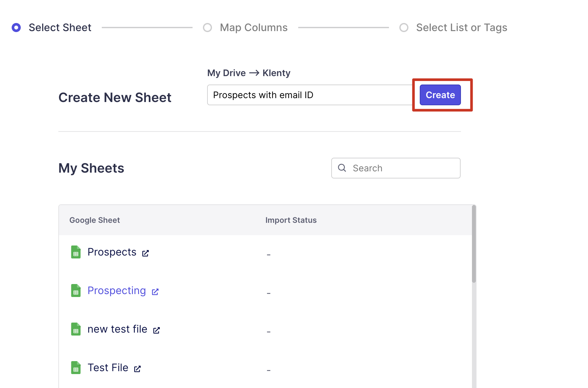Select the Map Columns step radio
Image resolution: width=588 pixels, height=388 pixels.
pyautogui.click(x=207, y=28)
